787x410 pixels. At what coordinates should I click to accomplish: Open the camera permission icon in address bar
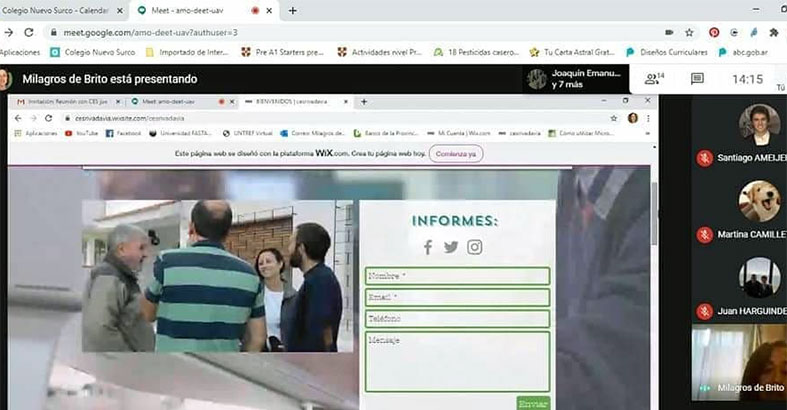coord(669,33)
